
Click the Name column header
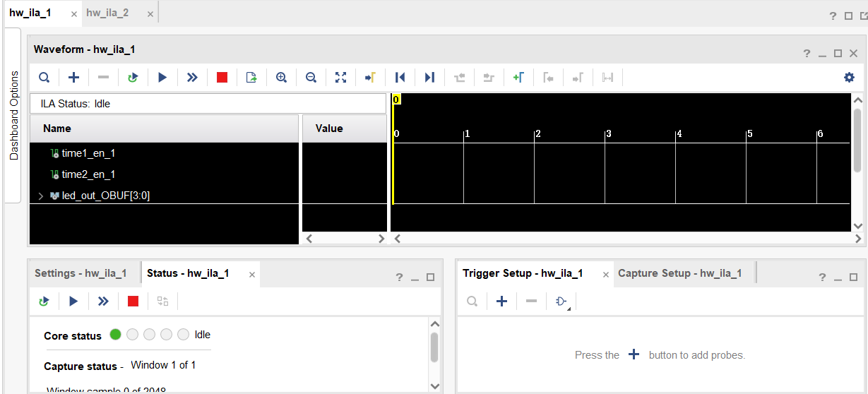[x=164, y=129]
